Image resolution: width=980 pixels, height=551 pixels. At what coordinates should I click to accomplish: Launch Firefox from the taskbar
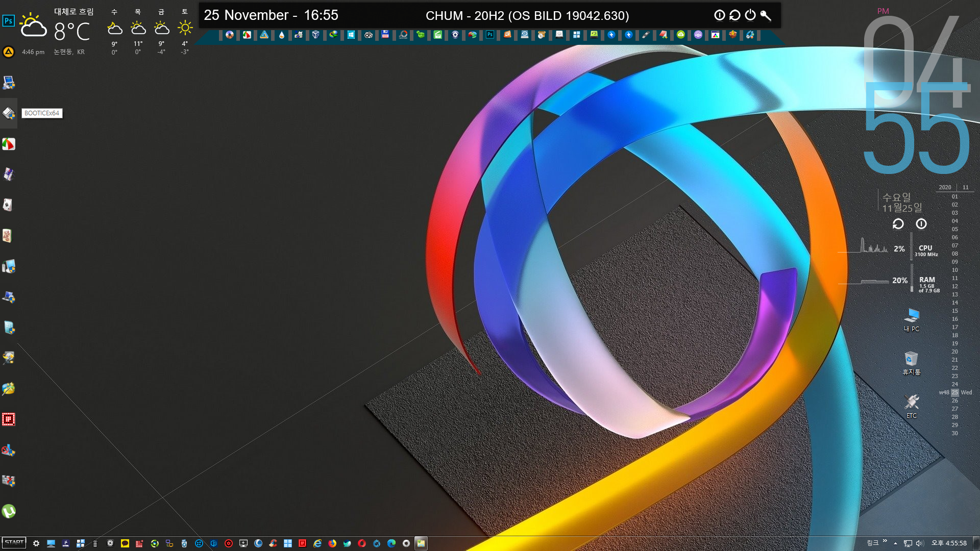pos(332,543)
